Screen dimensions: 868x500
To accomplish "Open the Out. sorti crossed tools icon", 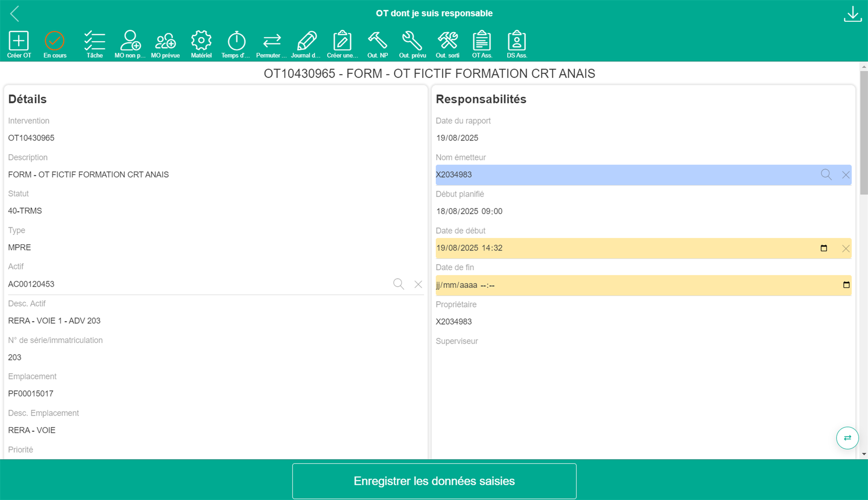I will pos(448,41).
